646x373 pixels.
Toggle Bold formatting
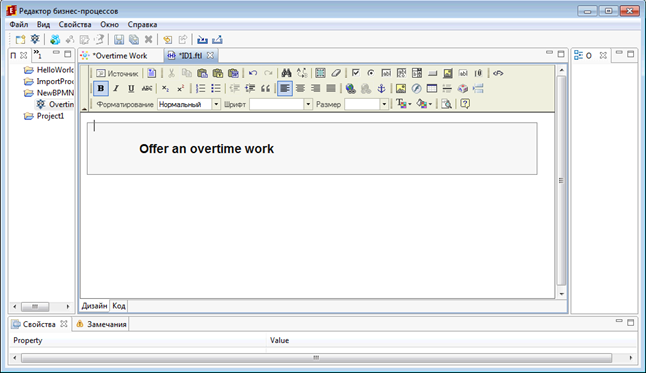click(x=101, y=89)
